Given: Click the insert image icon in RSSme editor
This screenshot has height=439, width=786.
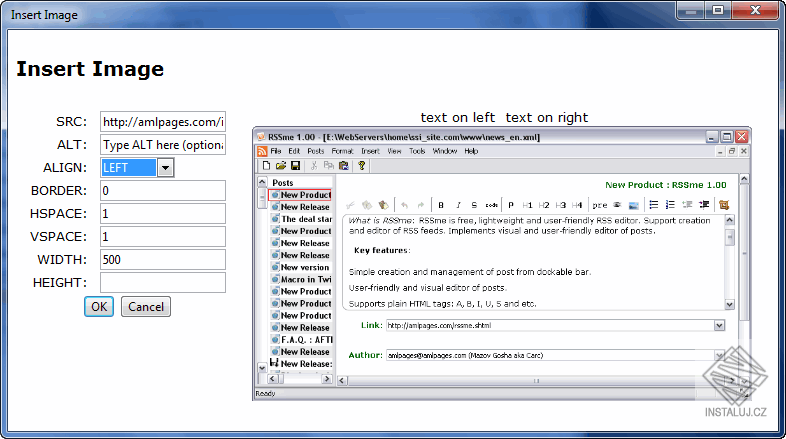Looking at the screenshot, I should [634, 205].
